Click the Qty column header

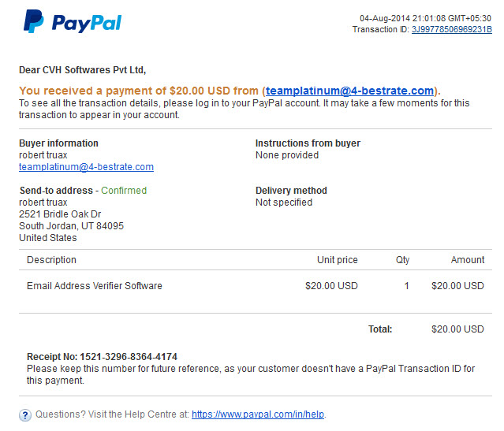[x=402, y=260]
